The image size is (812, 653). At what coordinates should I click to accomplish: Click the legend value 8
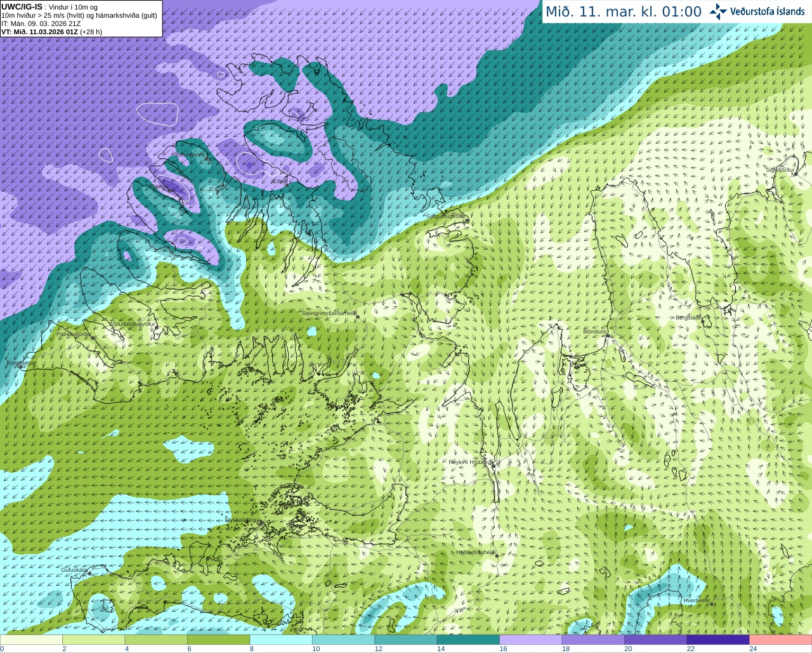(x=252, y=649)
